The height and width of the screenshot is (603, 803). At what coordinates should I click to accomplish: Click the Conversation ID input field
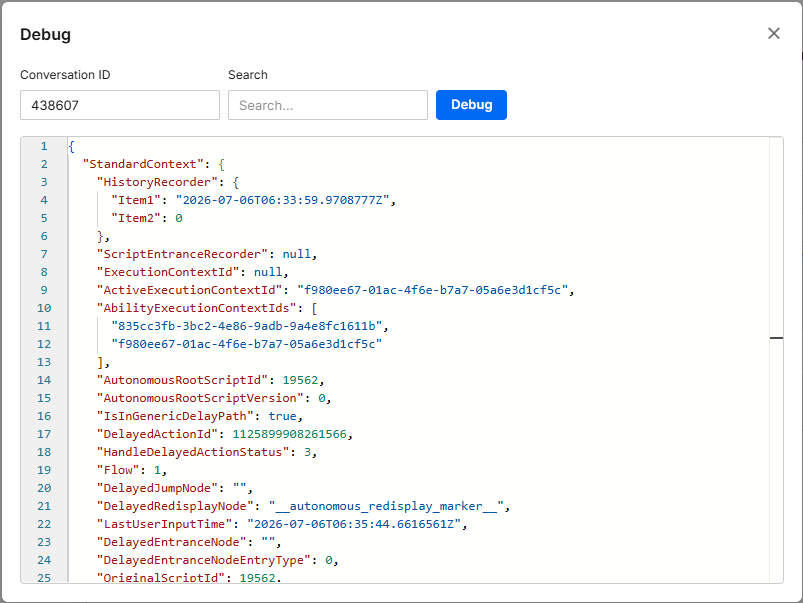(120, 105)
